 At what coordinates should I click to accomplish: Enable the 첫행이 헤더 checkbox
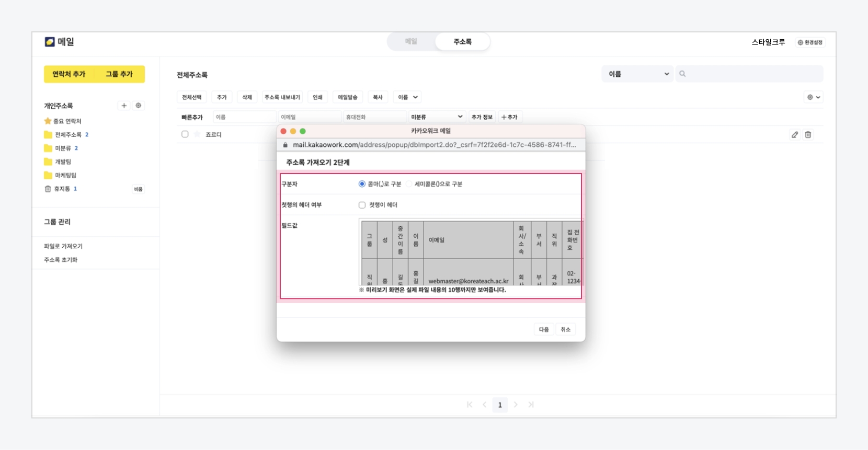362,205
